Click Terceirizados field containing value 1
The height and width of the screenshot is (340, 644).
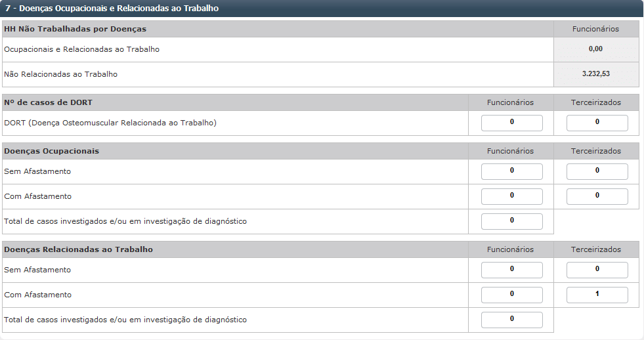(x=597, y=295)
